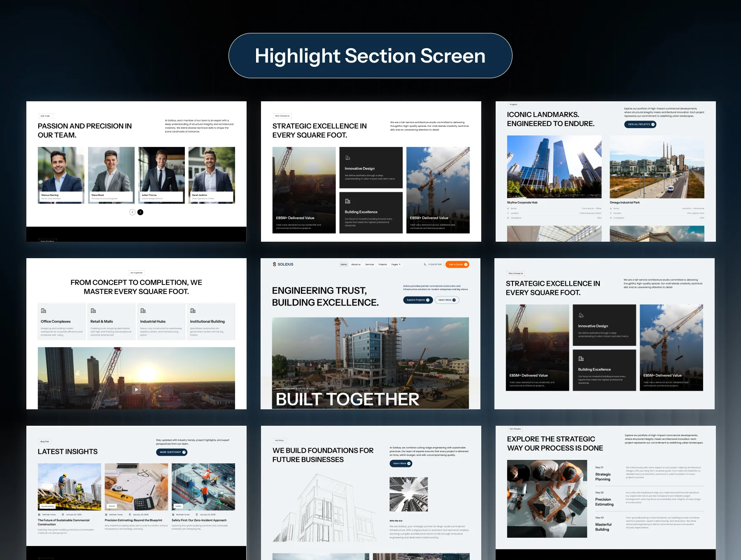Click the Location icon under Skyline Corporate Hub
This screenshot has width=741, height=560.
click(x=508, y=213)
